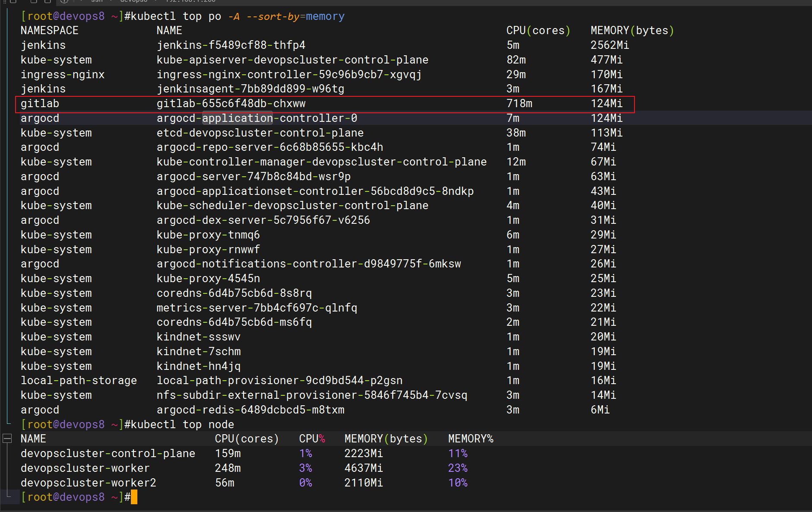Select jenkinsagent-7bb89dd899-w96tg pod name

click(251, 89)
